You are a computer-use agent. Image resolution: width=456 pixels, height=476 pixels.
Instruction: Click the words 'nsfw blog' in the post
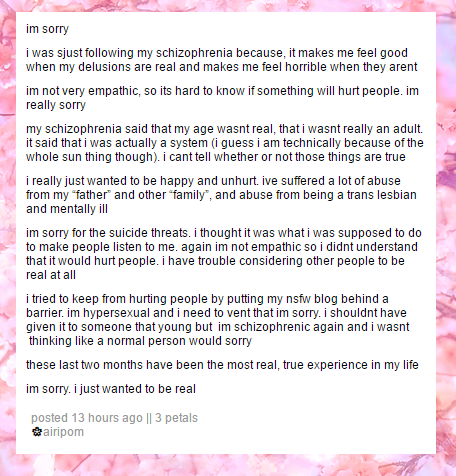pos(312,299)
